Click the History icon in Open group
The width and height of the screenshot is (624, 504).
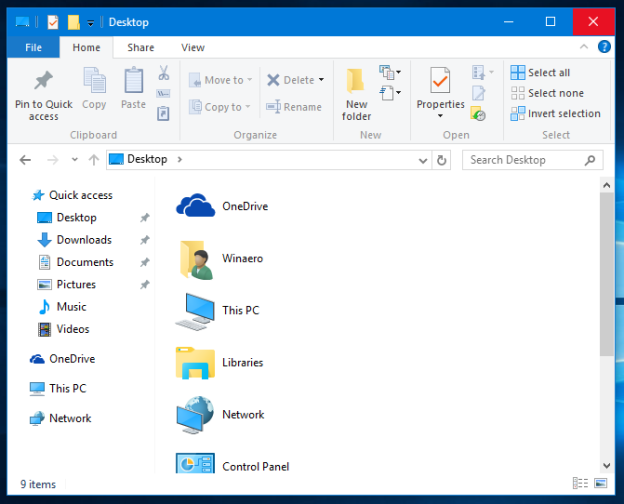tap(478, 113)
